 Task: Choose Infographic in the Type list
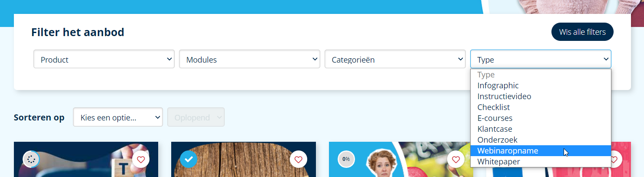(541, 86)
